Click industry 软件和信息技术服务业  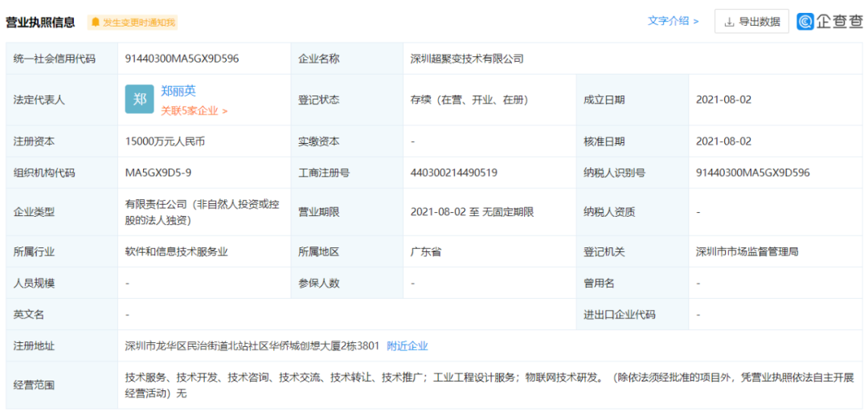pos(177,252)
